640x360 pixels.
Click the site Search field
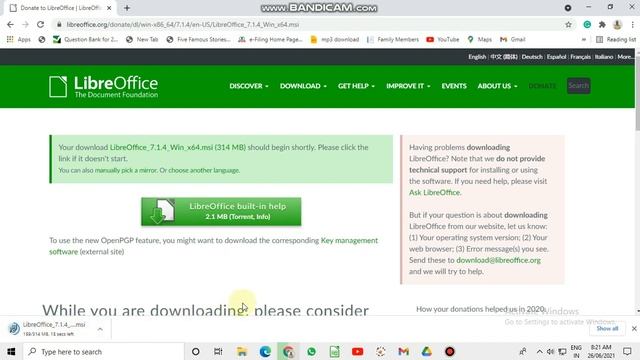578,86
